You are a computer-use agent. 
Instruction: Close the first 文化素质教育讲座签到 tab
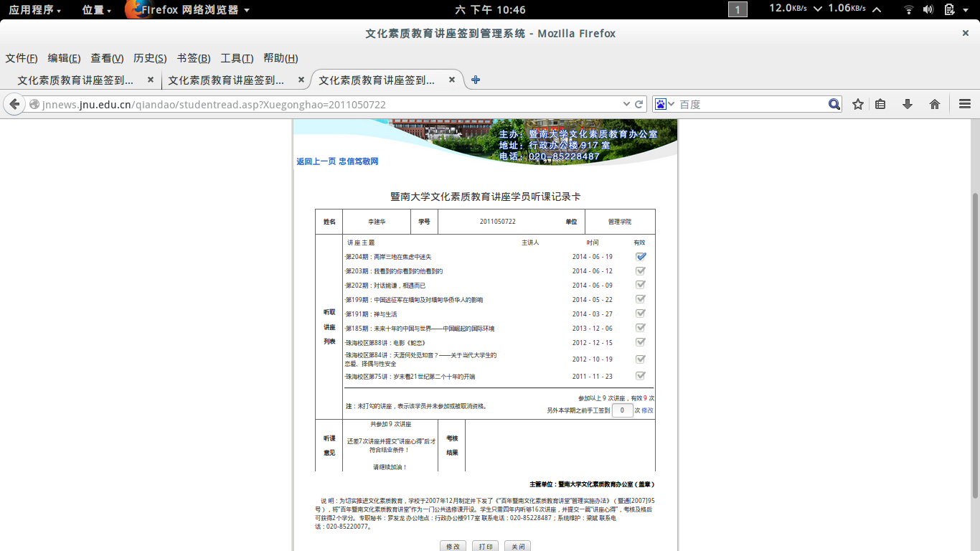tap(151, 80)
